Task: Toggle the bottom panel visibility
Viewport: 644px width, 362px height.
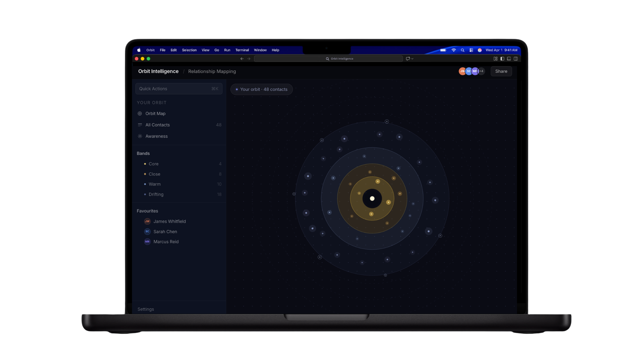Action: pyautogui.click(x=509, y=59)
